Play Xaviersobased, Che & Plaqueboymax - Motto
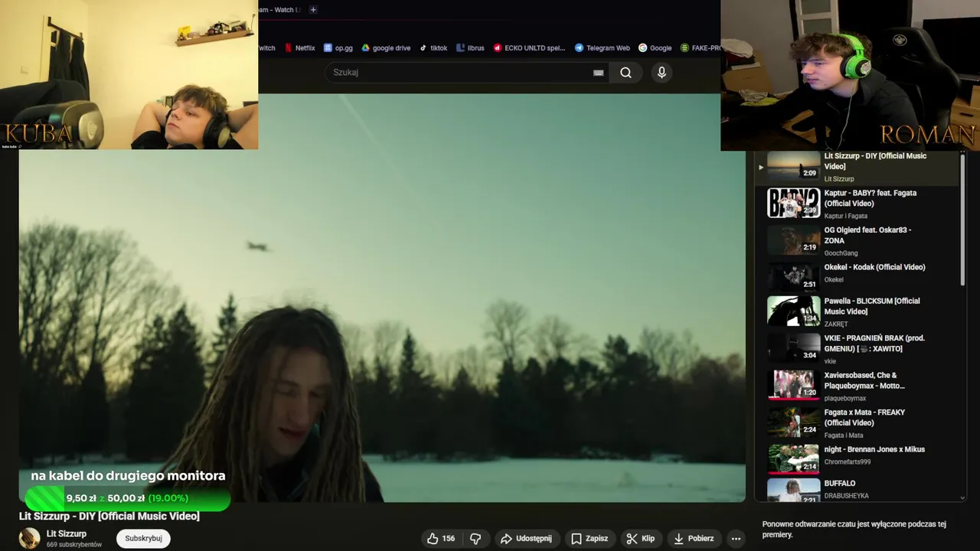980x551 pixels. tap(857, 386)
